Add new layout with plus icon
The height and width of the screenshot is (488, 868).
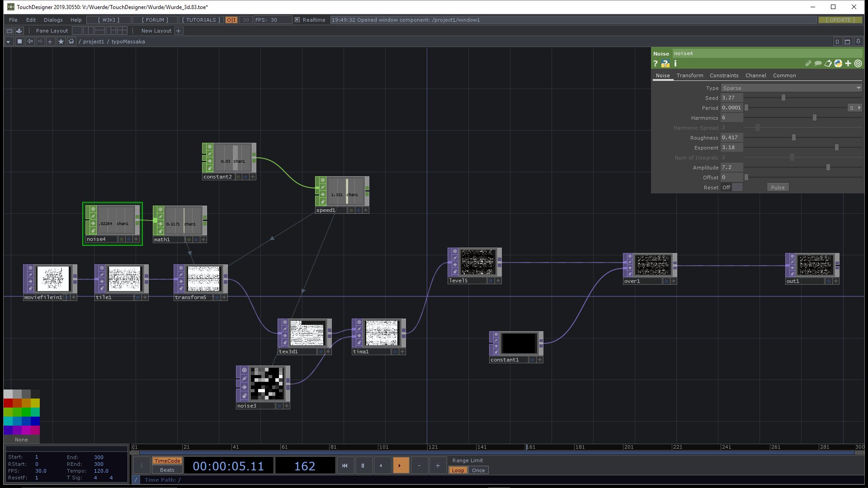[179, 31]
